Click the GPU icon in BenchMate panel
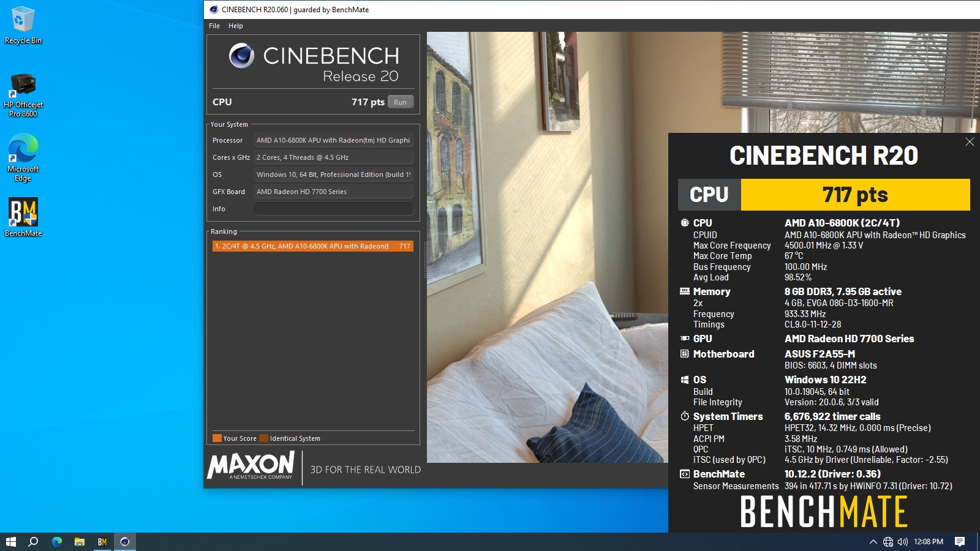The width and height of the screenshot is (980, 551). [685, 339]
